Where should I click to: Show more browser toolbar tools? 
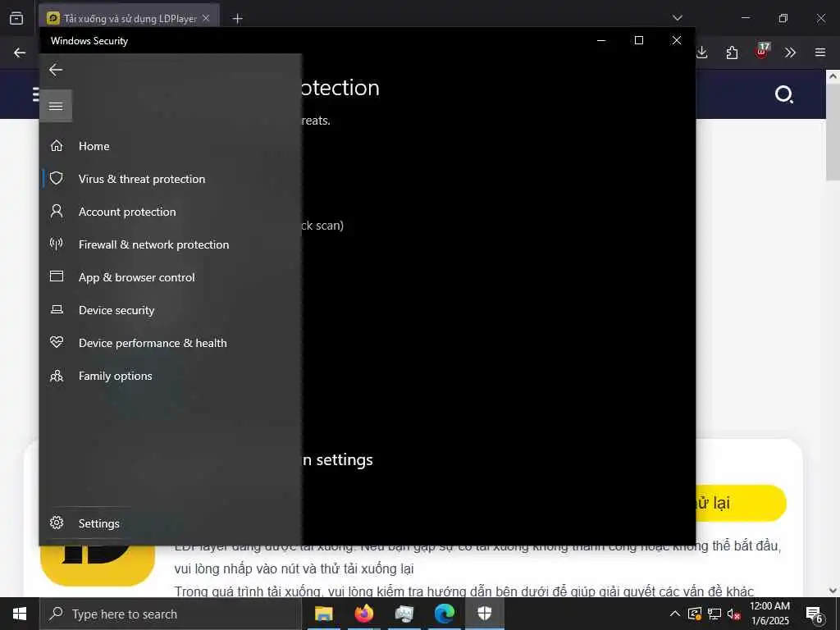click(790, 52)
